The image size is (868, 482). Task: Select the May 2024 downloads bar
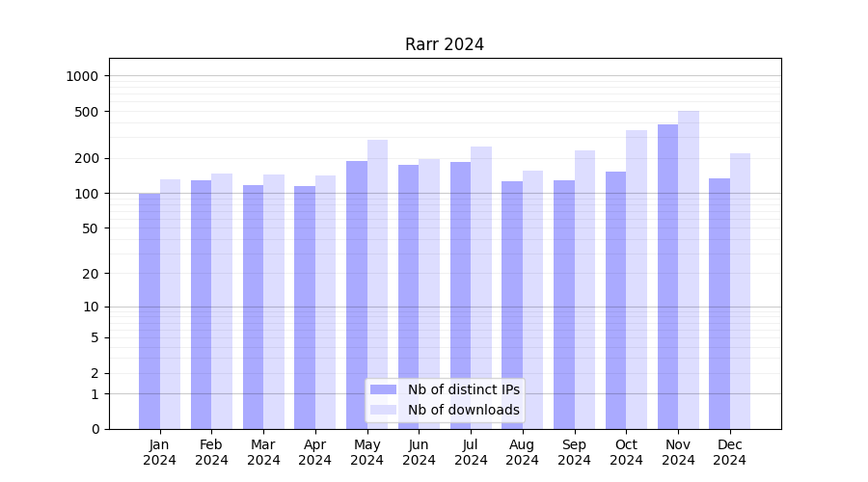point(377,284)
